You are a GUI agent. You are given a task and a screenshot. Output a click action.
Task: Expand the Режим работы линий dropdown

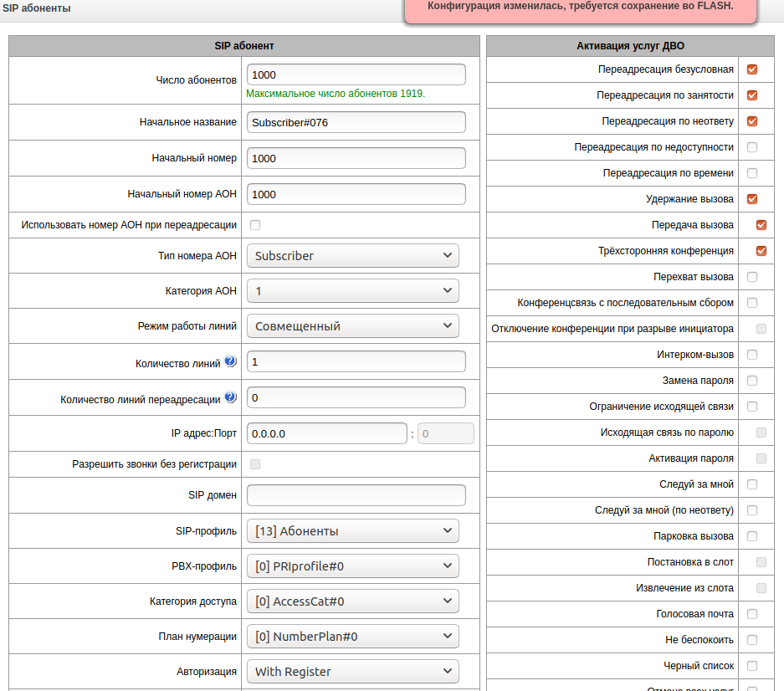tap(353, 326)
